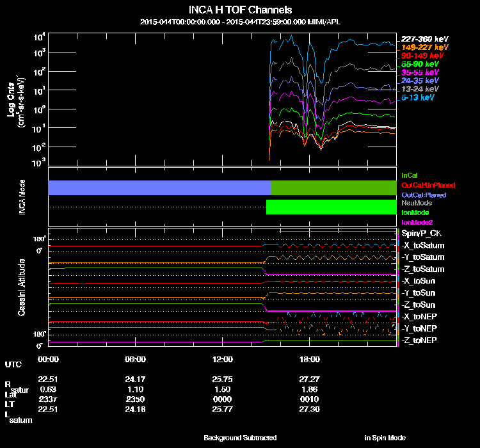Click the IonMode legend label
Image resolution: width=480 pixels, height=448 pixels.
click(x=415, y=212)
